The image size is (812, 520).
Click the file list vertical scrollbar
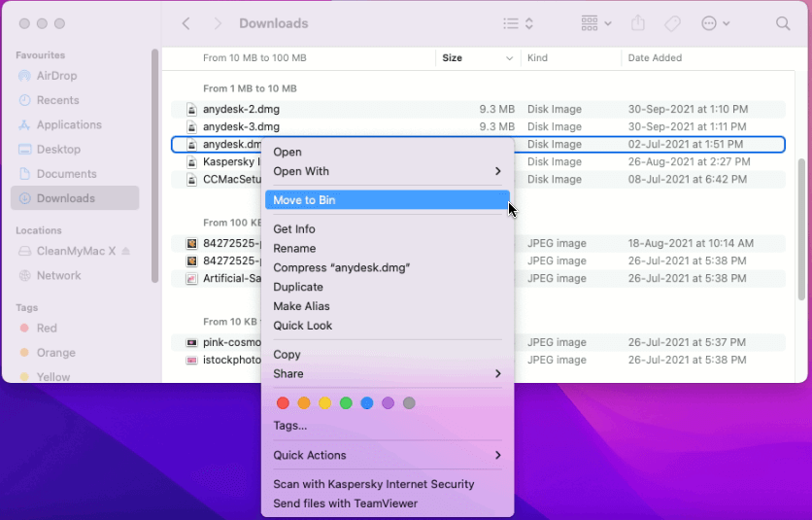tap(801, 229)
